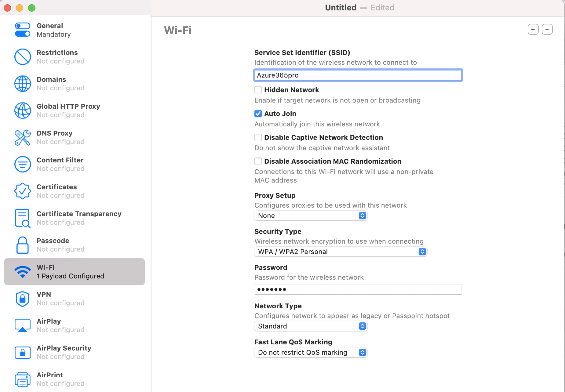
Task: Add a Wi-Fi payload with plus button
Action: (x=547, y=29)
